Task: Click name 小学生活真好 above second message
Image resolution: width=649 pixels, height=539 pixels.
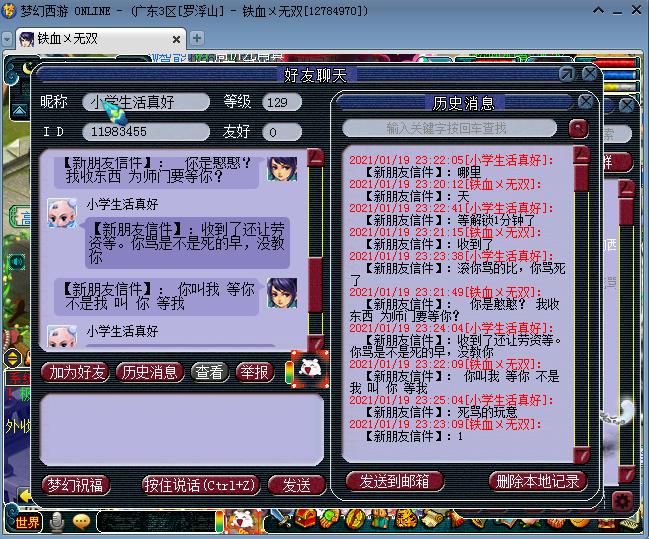Action: pos(122,204)
